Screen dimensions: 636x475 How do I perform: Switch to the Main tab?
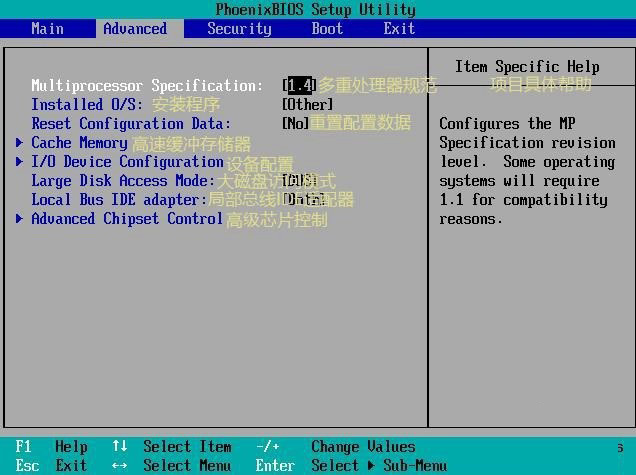coord(47,28)
